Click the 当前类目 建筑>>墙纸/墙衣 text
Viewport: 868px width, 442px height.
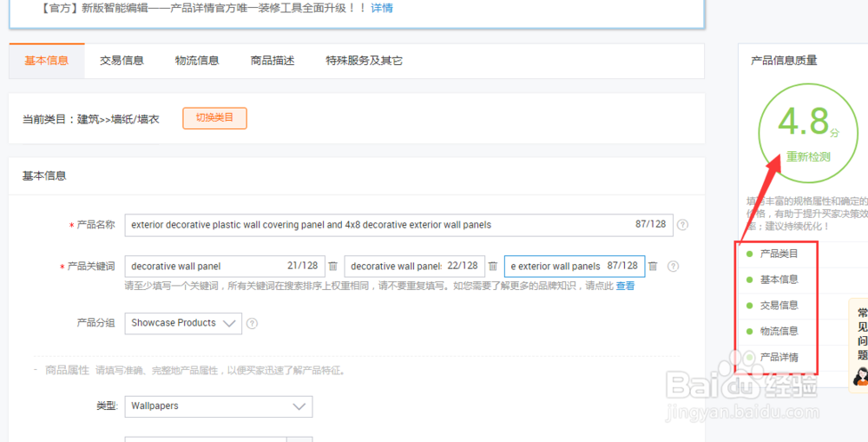tap(91, 119)
